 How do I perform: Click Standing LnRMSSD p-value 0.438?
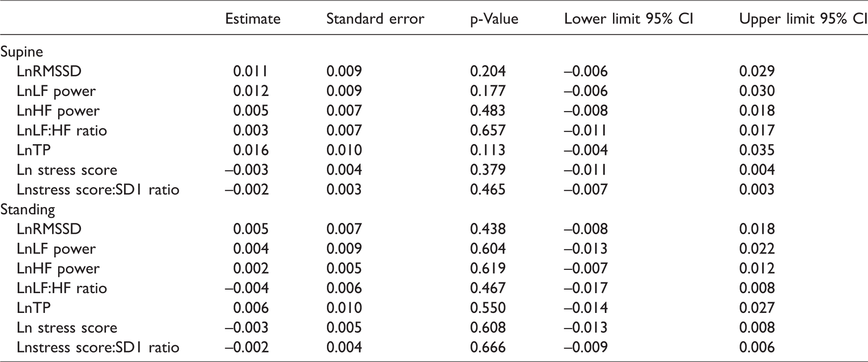point(488,229)
